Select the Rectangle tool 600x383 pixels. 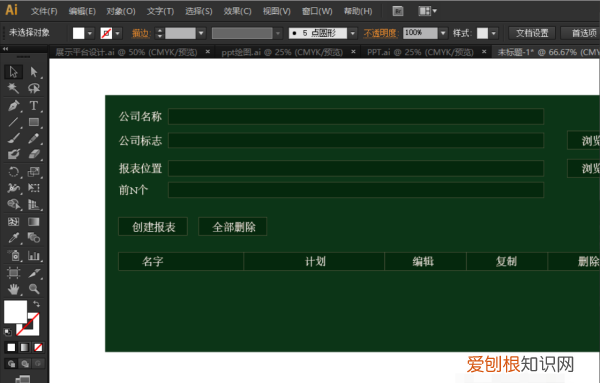[34, 122]
